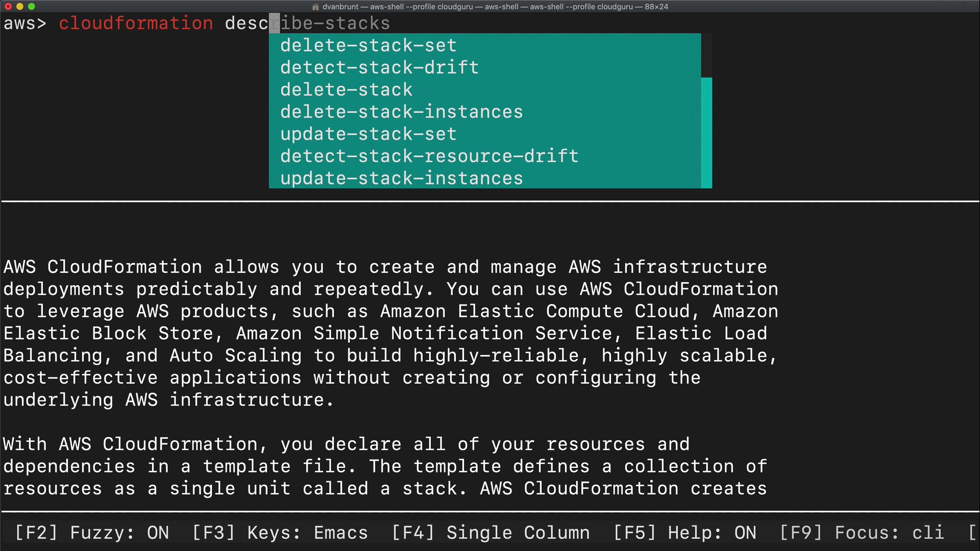The width and height of the screenshot is (980, 551).
Task: Toggle F2 Fuzzy matching setting
Action: click(x=92, y=533)
